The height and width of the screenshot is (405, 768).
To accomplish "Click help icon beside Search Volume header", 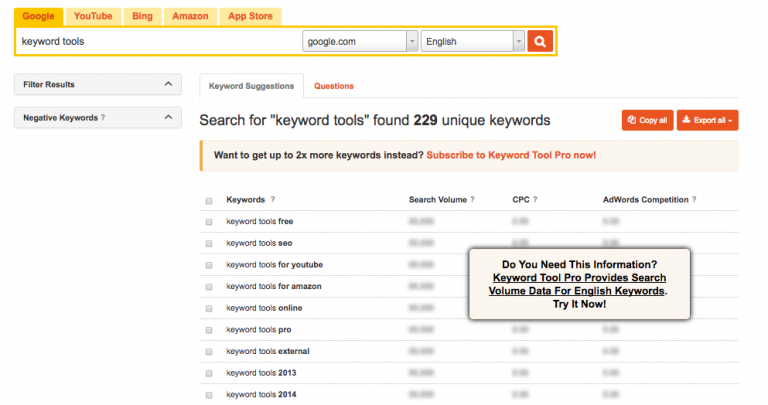I will pyautogui.click(x=472, y=200).
